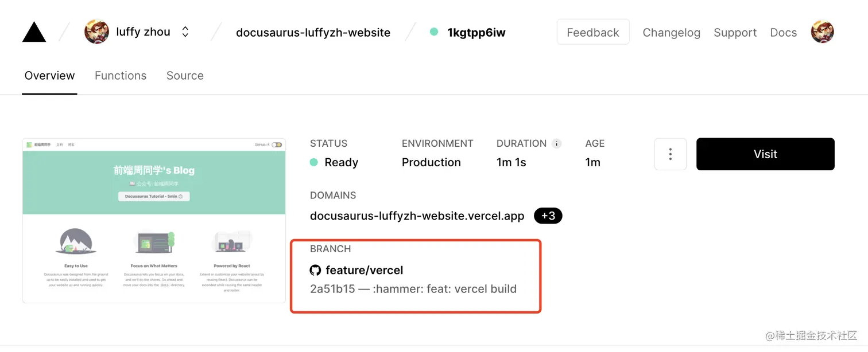This screenshot has height=352, width=868.
Task: Click the GitHub icon beside feature/vercel
Action: point(315,270)
